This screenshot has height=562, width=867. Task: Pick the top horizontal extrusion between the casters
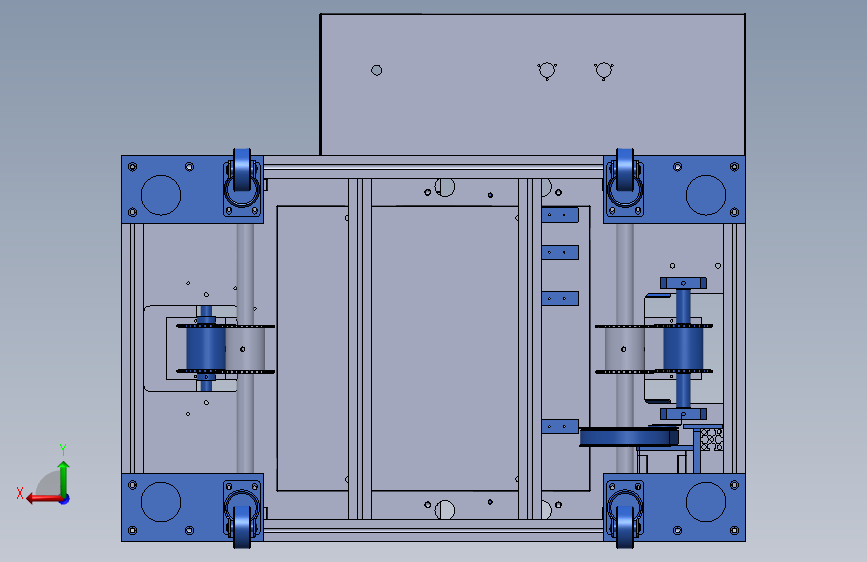(434, 167)
